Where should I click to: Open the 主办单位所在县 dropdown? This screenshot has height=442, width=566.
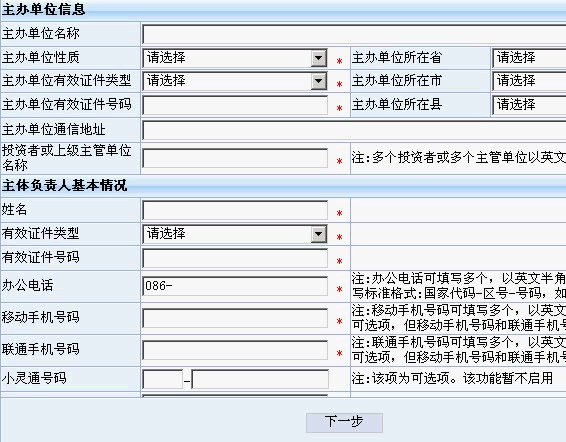coord(529,105)
